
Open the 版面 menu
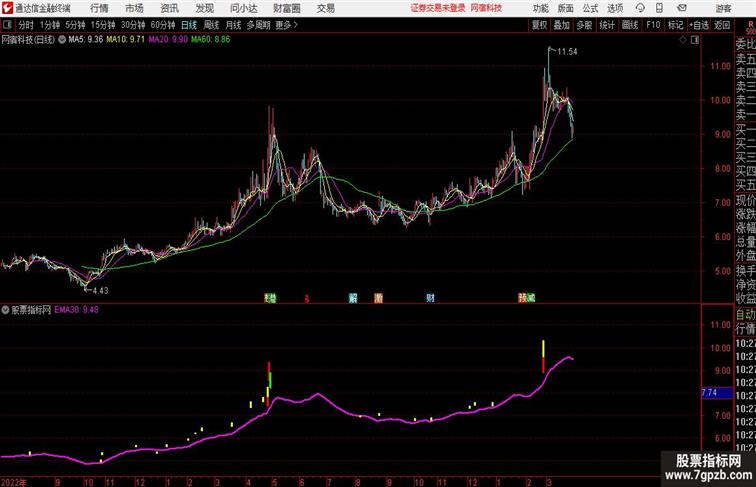click(566, 8)
